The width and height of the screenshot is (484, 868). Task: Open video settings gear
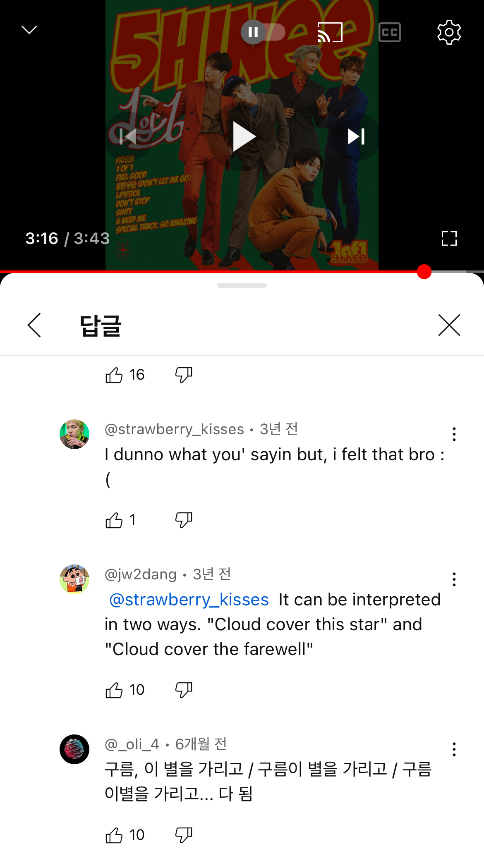[449, 32]
